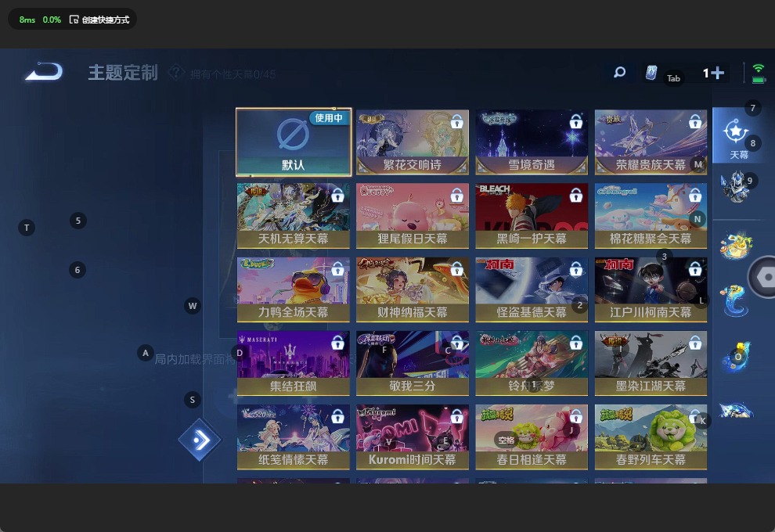Open the armored hero category in sidebar
The width and height of the screenshot is (775, 532).
tap(735, 187)
